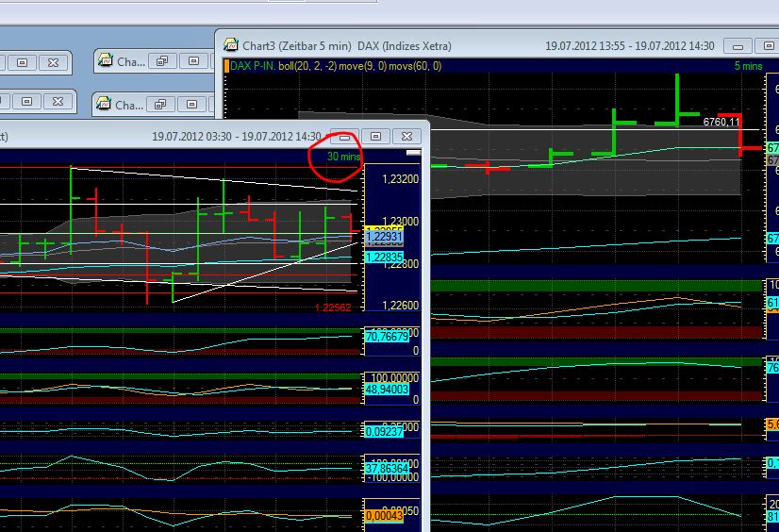Viewport: 779px width, 532px height.
Task: Click the upper Cha... window chart icon
Action: (x=105, y=61)
